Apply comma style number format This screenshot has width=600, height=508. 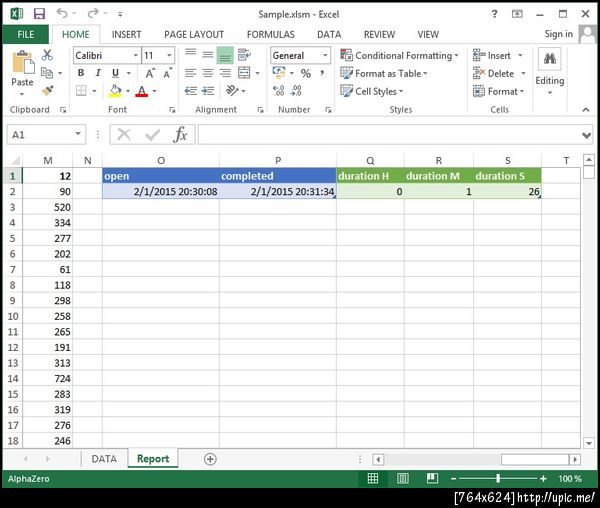[x=323, y=73]
